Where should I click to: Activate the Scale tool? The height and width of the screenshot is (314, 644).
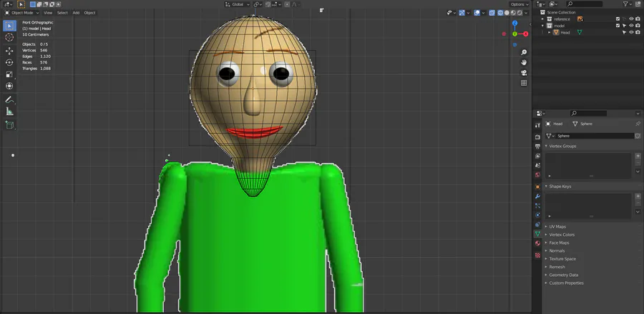tap(9, 74)
